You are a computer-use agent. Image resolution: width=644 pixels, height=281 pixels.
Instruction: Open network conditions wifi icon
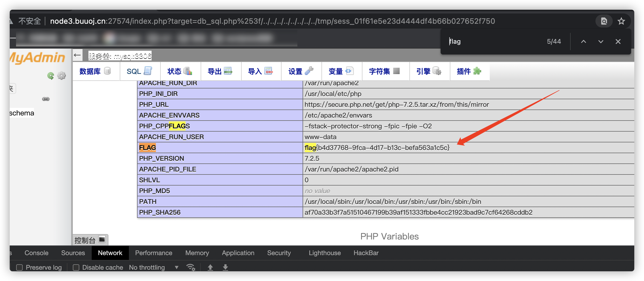pos(191,267)
